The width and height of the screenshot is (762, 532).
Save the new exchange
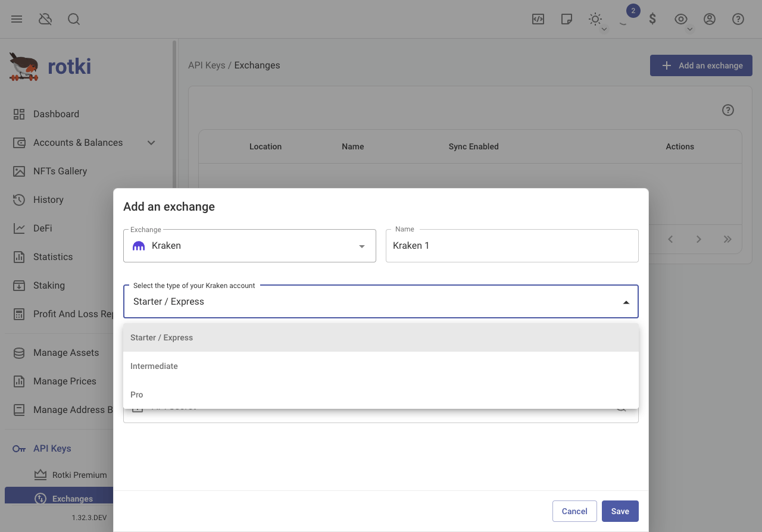pos(620,511)
